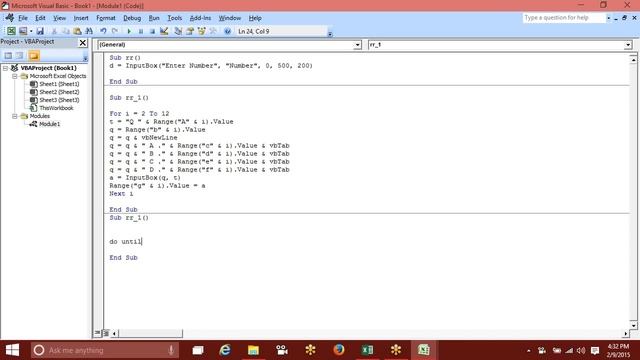The width and height of the screenshot is (640, 360).
Task: Click the 'Type a question for help' box
Action: [x=564, y=18]
